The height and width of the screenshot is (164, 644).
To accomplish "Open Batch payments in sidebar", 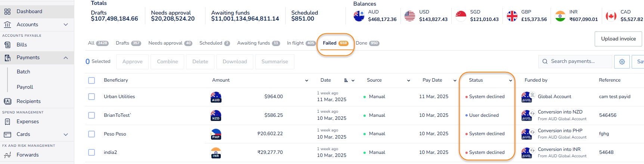I will click(x=24, y=72).
